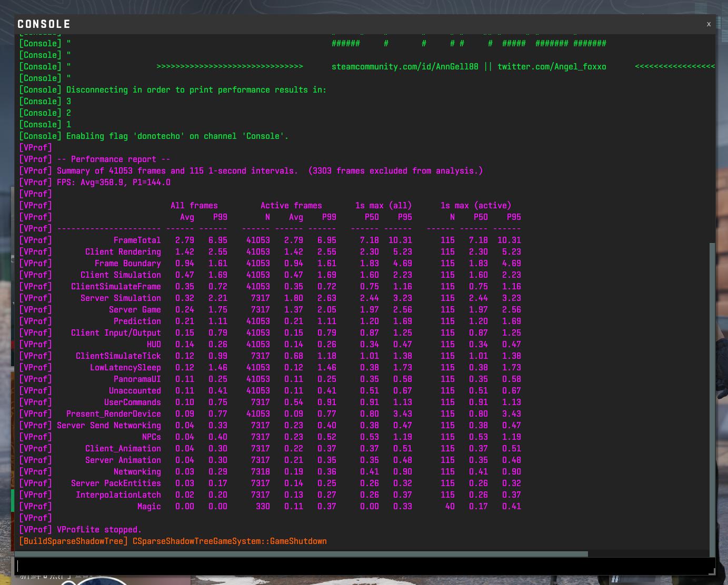Screen dimensions: 728x585
Task: Select the Magic row label
Action: click(149, 507)
